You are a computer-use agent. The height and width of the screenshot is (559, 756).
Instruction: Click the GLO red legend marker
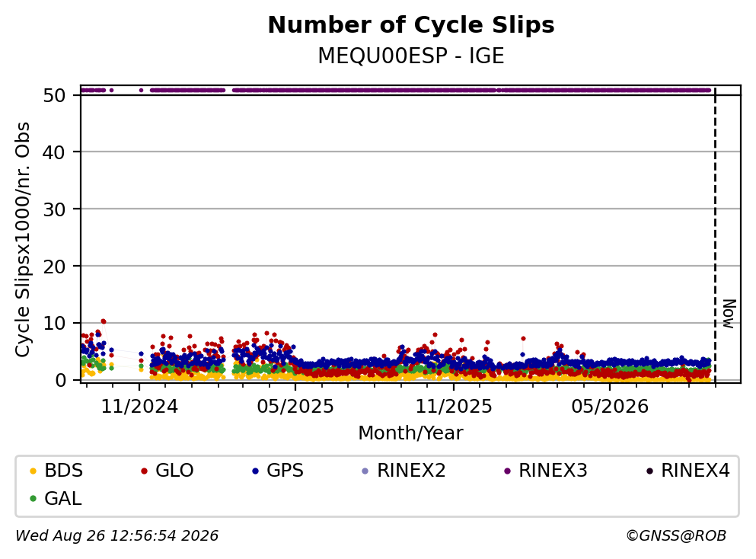pos(144,471)
